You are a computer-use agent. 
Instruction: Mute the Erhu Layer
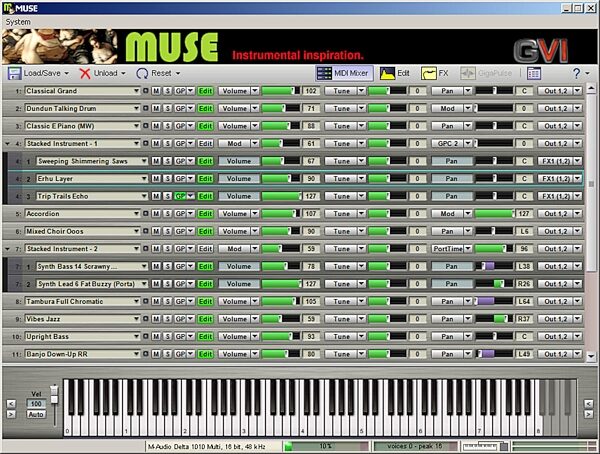(156, 178)
